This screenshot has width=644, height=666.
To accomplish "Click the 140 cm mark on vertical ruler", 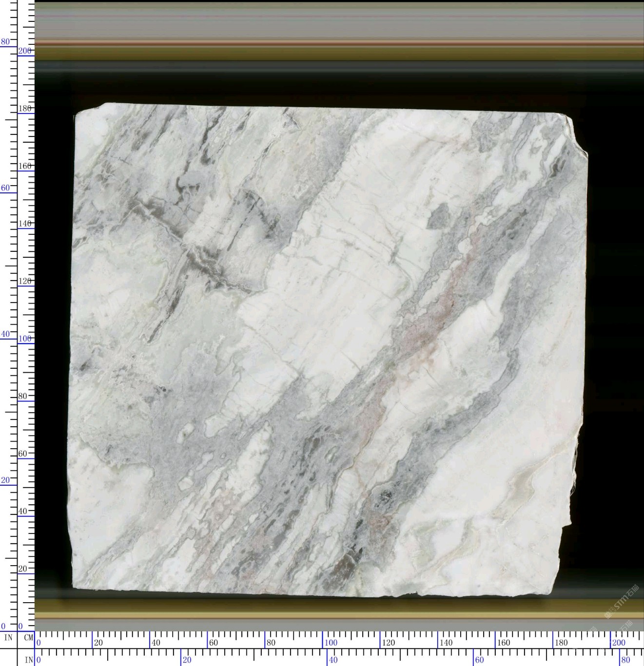I will click(25, 224).
